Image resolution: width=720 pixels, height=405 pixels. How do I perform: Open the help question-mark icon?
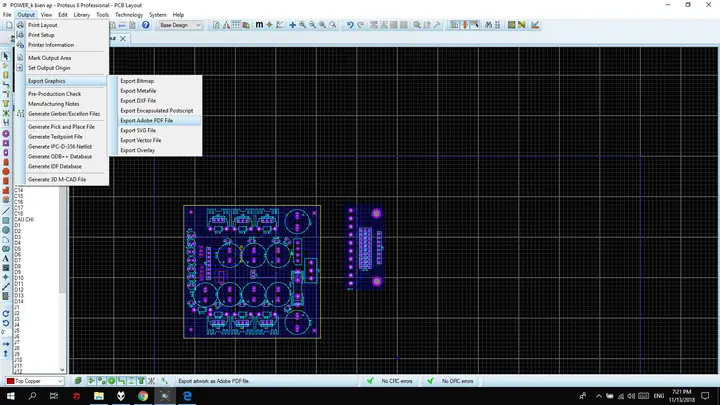click(x=146, y=25)
